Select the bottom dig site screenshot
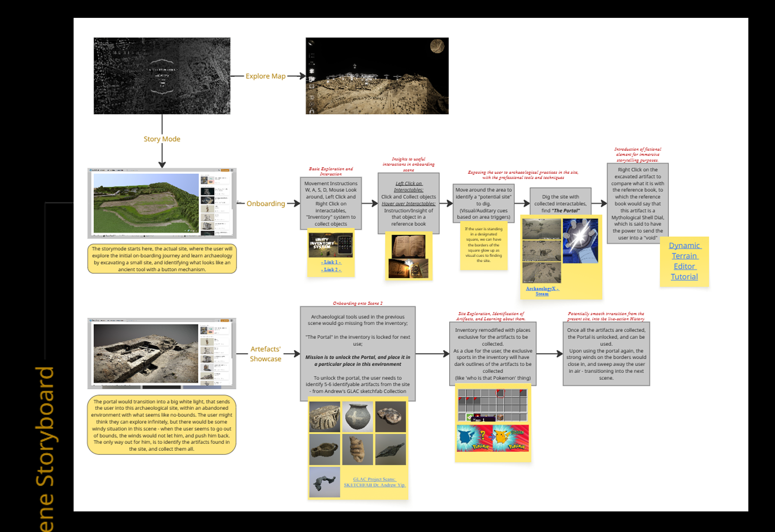Viewport: 775px width, 532px height. click(x=542, y=273)
